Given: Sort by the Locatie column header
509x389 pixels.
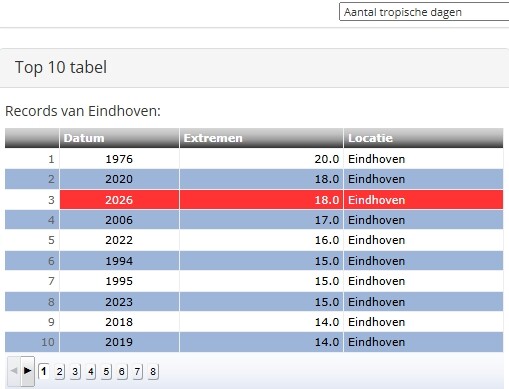Looking at the screenshot, I should point(423,138).
